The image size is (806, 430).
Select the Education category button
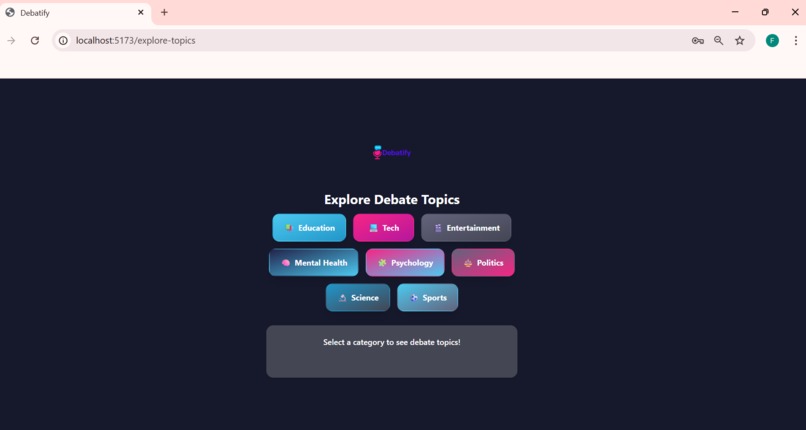[x=309, y=228]
